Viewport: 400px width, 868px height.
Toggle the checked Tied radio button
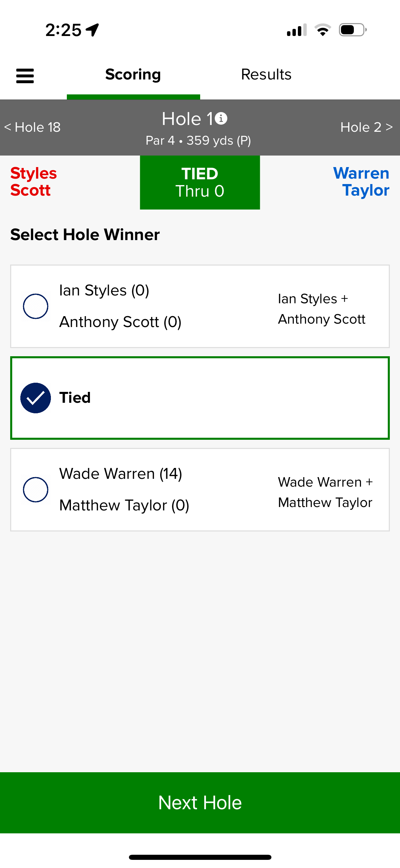(x=36, y=398)
